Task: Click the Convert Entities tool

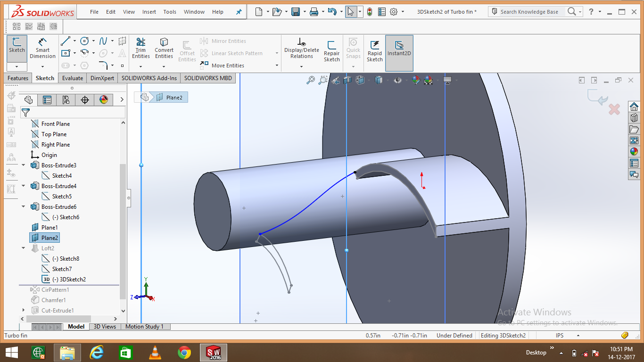Action: point(164,47)
